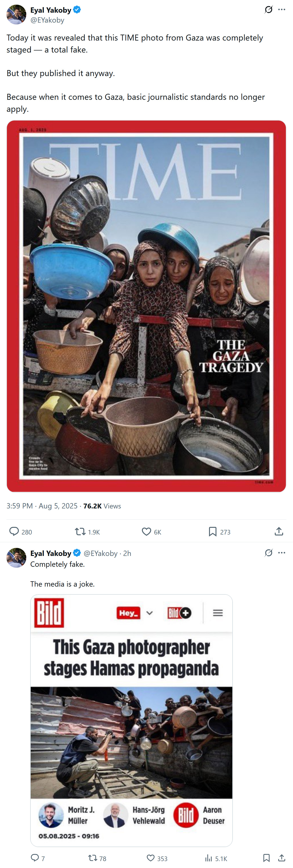Click Grok icon on reply post

coord(268,553)
